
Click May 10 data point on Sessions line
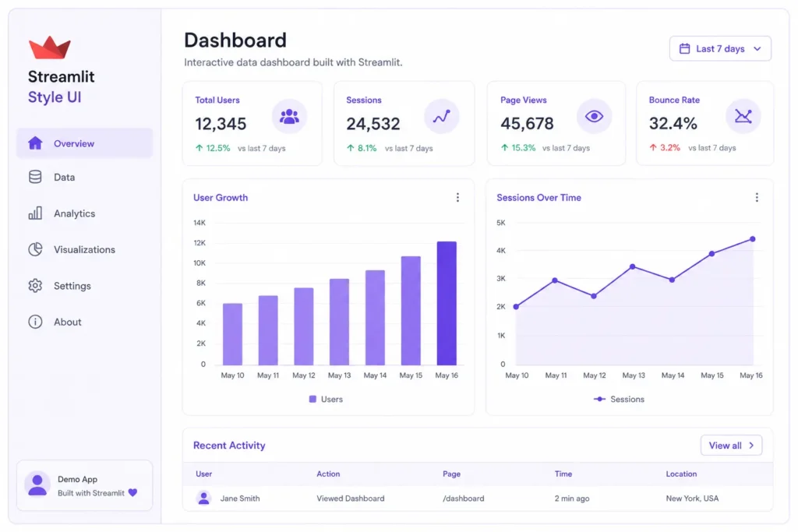[x=516, y=307]
